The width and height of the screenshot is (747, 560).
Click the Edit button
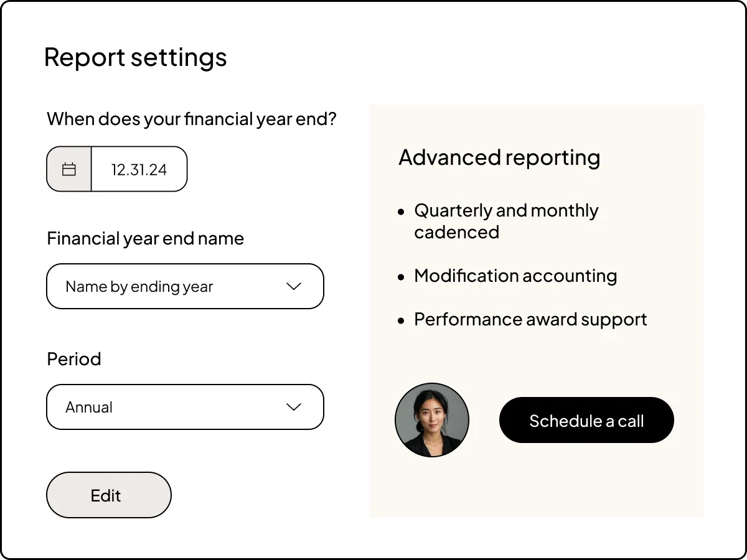[108, 495]
